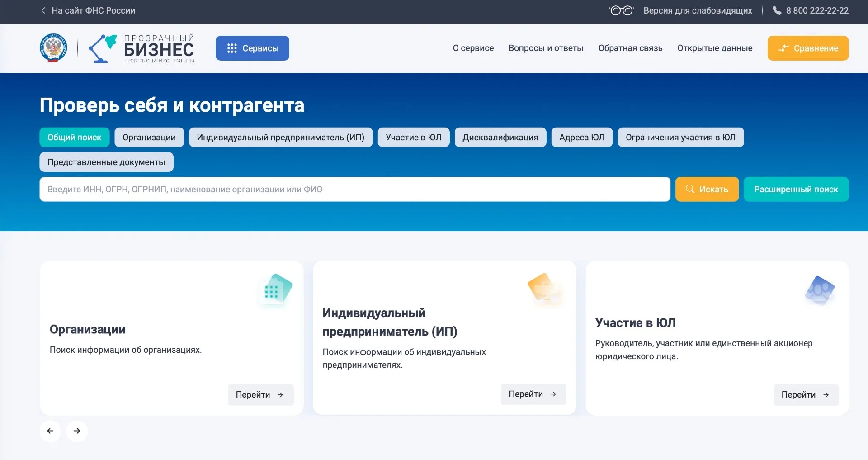The width and height of the screenshot is (868, 460).
Task: Select the Представленные документы tab
Action: pos(106,162)
